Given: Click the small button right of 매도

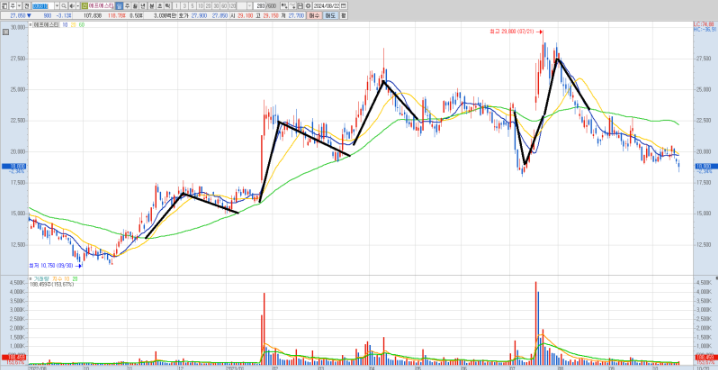Looking at the screenshot, I should 343,16.
